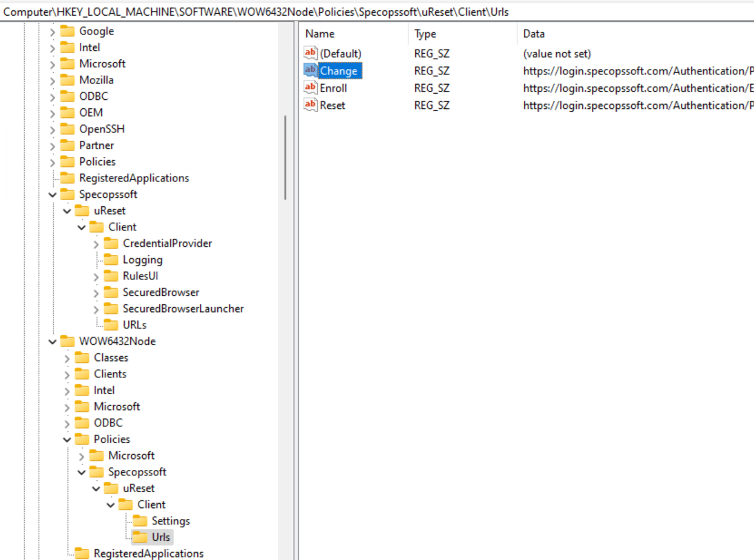Click the Enroll string value icon
Screen dimensions: 754x560
(310, 88)
